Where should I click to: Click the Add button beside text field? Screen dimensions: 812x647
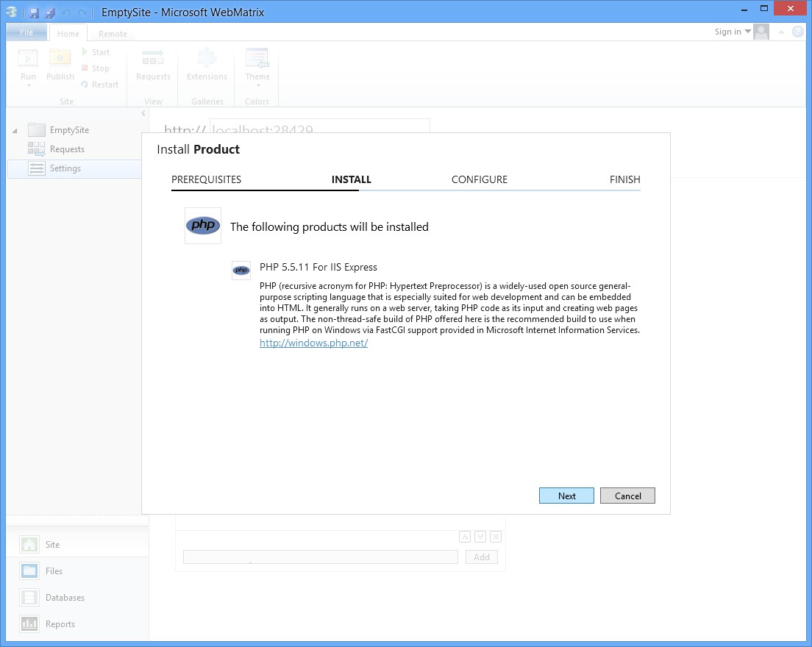pyautogui.click(x=481, y=557)
